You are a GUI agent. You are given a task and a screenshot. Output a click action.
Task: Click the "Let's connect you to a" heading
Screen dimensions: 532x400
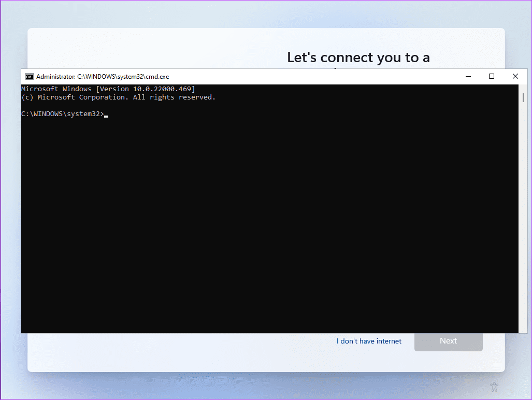pos(358,58)
